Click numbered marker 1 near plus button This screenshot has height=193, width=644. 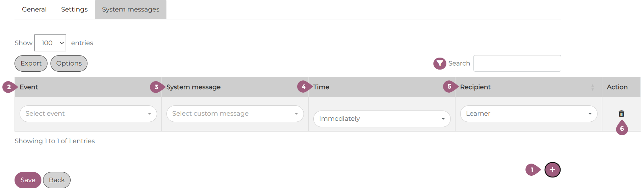tap(532, 170)
